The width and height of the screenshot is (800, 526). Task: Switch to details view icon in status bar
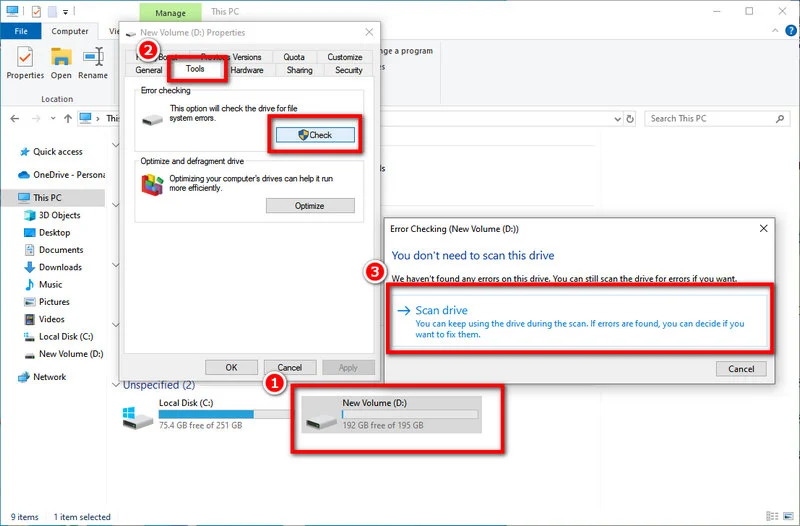(772, 516)
